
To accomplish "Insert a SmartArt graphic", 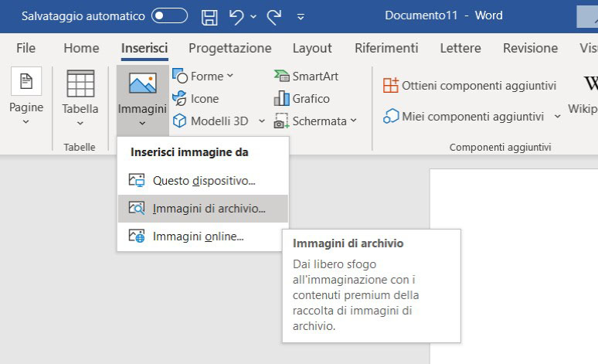I will click(306, 77).
